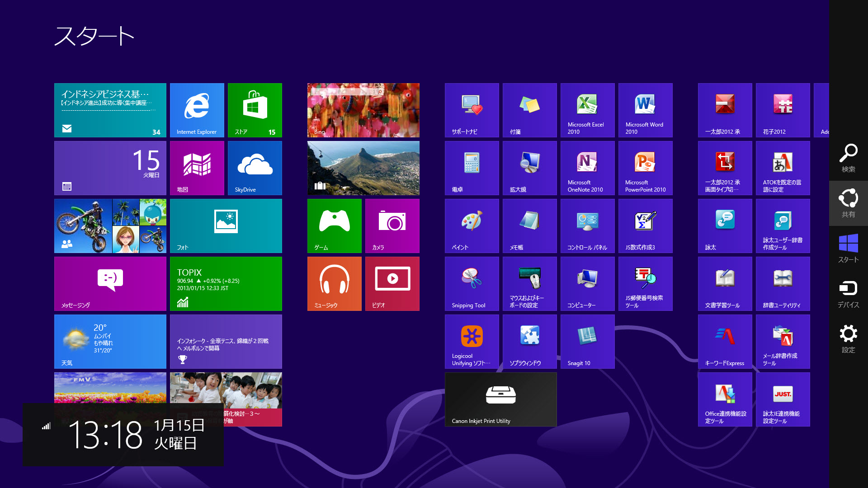868x488 pixels.
Task: Open the TOPIX finance tile
Action: point(226,283)
